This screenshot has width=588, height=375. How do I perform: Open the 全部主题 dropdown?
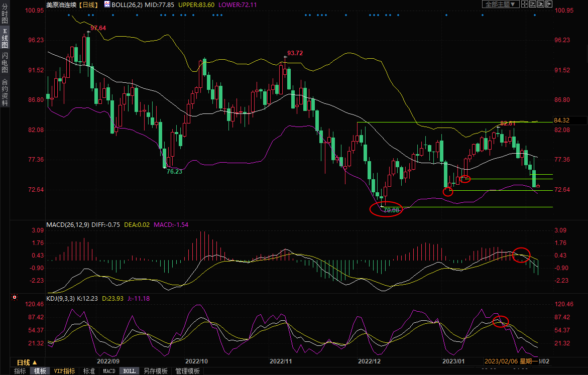point(500,4)
